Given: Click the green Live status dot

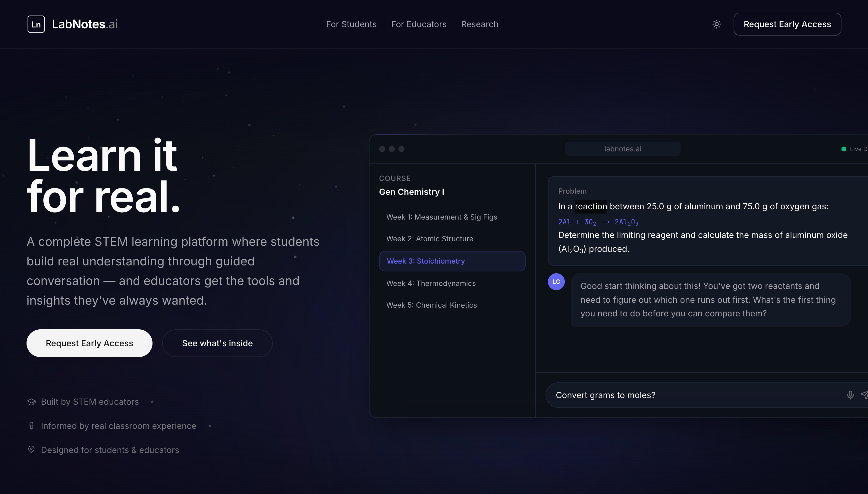Looking at the screenshot, I should (844, 149).
